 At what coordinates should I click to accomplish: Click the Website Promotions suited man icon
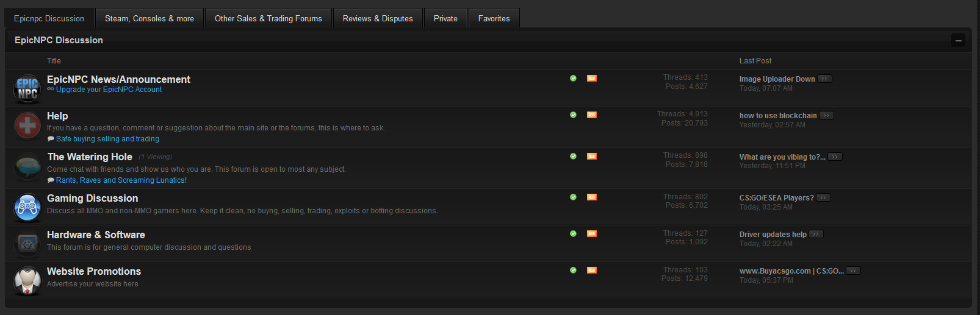[27, 280]
